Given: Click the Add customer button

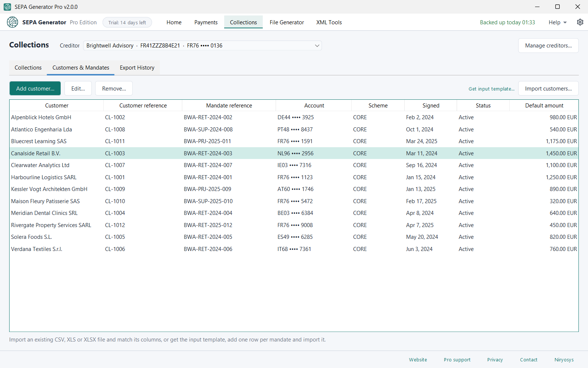Looking at the screenshot, I should click(35, 89).
